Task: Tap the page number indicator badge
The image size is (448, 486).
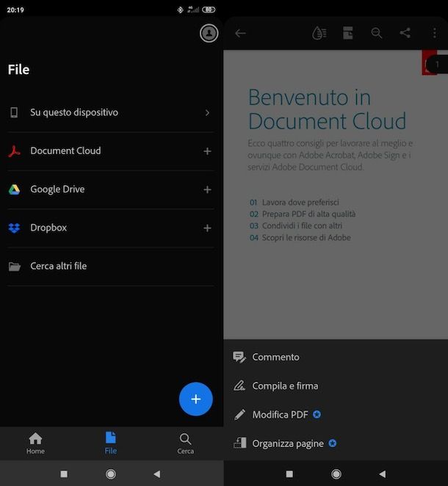Action: [436, 65]
